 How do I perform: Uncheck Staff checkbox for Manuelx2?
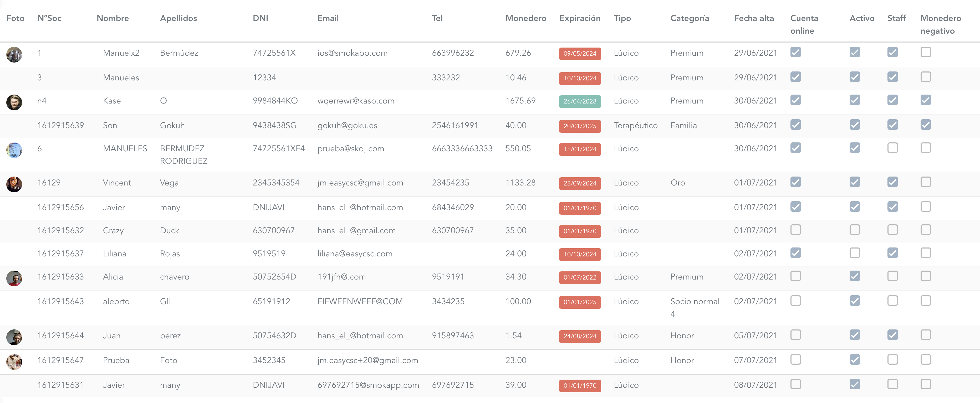click(x=892, y=52)
